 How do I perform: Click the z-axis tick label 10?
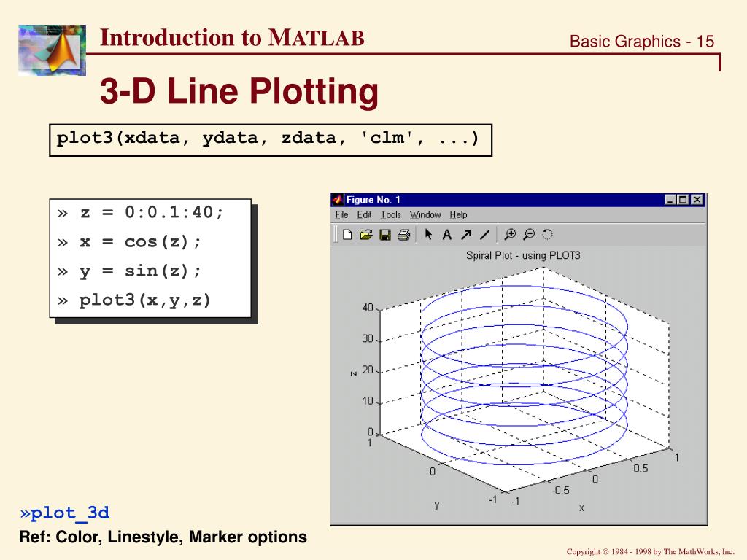click(x=368, y=401)
